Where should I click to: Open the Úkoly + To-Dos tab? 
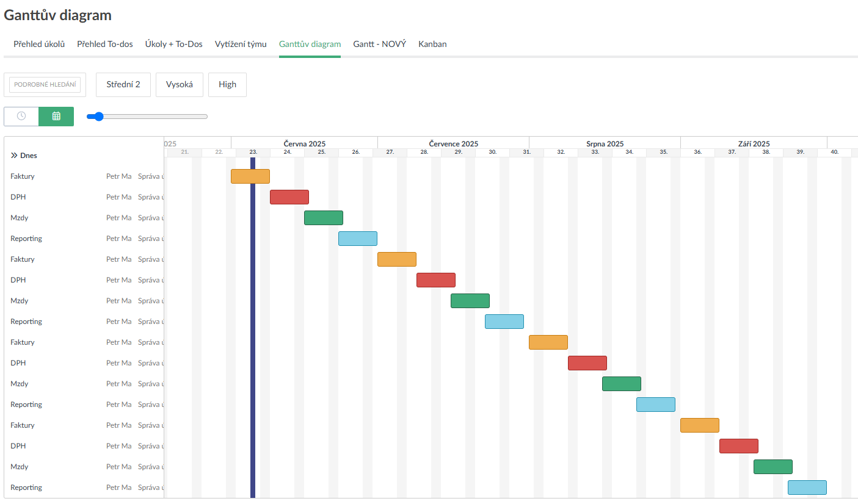(x=173, y=44)
